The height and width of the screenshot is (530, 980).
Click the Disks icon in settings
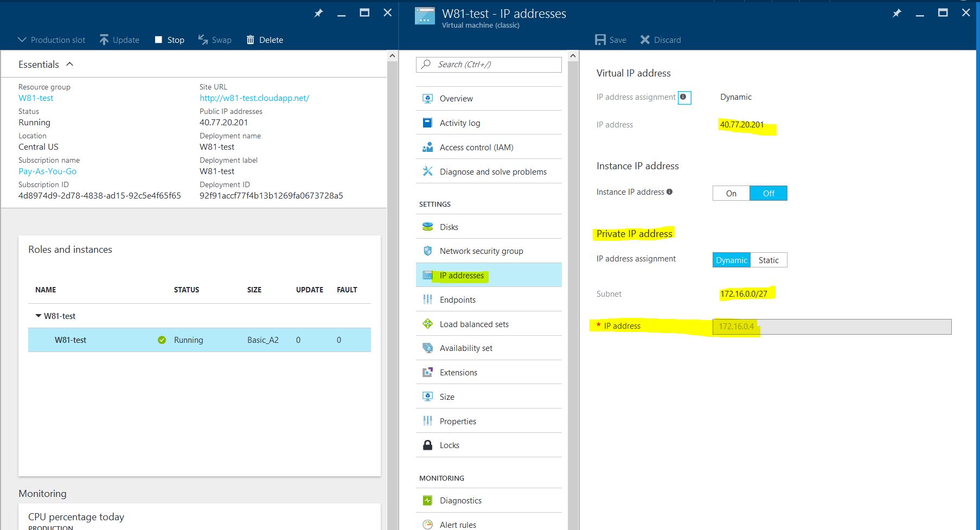pyautogui.click(x=427, y=227)
